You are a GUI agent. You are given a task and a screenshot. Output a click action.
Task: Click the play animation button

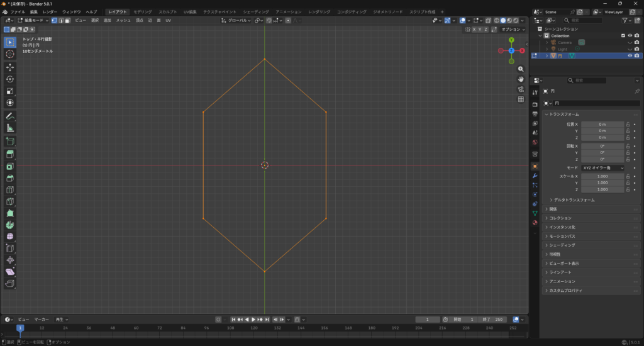coord(253,320)
